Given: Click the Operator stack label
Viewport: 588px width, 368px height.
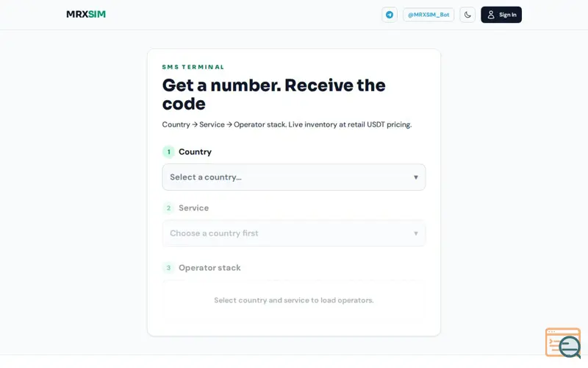Looking at the screenshot, I should tap(209, 268).
